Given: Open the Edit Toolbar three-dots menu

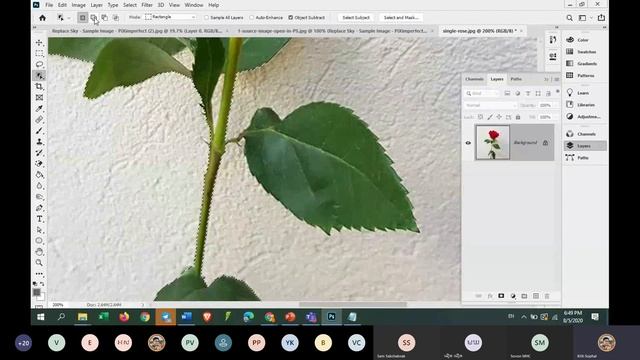Looking at the screenshot, I should (x=39, y=274).
